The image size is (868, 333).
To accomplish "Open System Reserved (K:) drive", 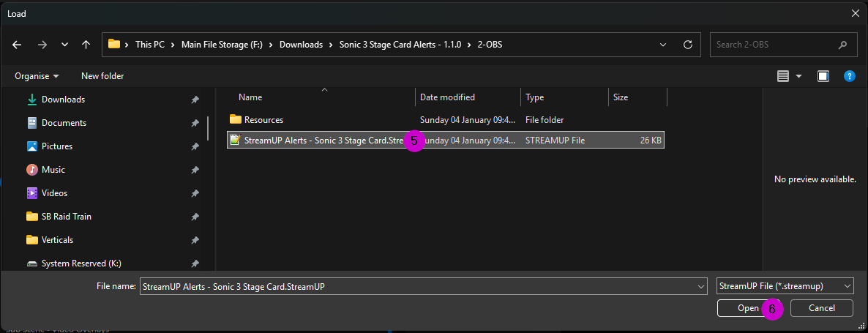I will [x=81, y=263].
